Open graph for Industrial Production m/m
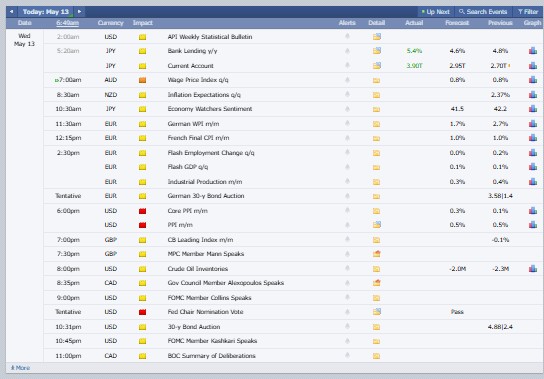The image size is (544, 379). click(533, 182)
